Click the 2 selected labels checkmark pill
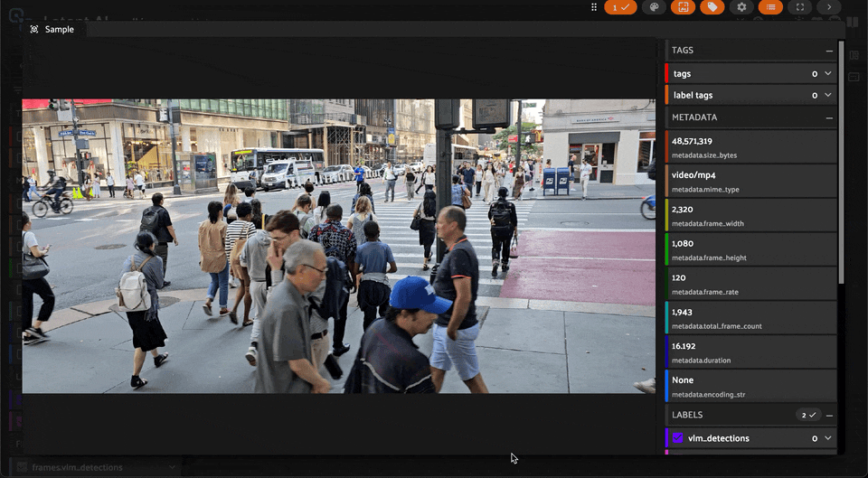868x478 pixels. click(x=807, y=415)
